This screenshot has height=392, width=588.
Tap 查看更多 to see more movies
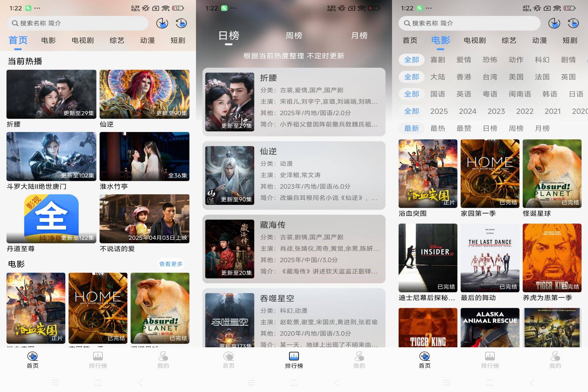tap(171, 263)
